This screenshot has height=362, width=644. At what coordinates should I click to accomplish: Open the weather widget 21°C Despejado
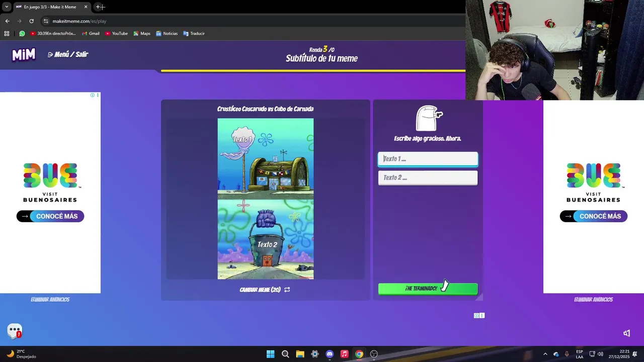pos(21,354)
